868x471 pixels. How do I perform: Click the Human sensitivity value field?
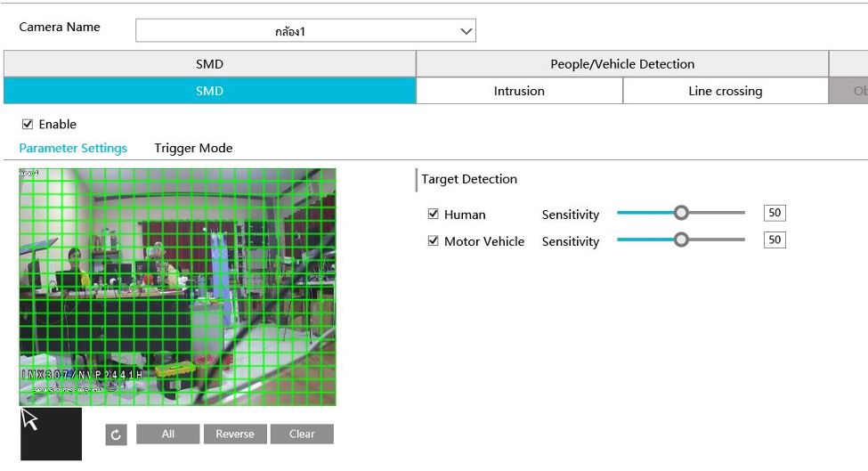coord(775,213)
